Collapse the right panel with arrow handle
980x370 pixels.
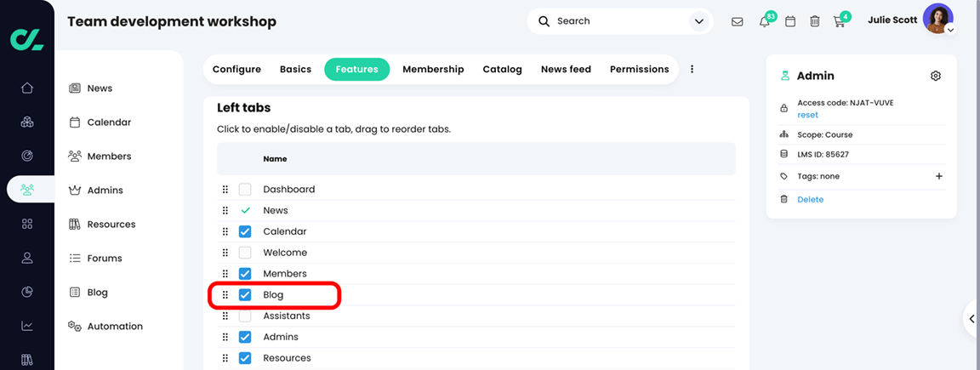pyautogui.click(x=971, y=319)
